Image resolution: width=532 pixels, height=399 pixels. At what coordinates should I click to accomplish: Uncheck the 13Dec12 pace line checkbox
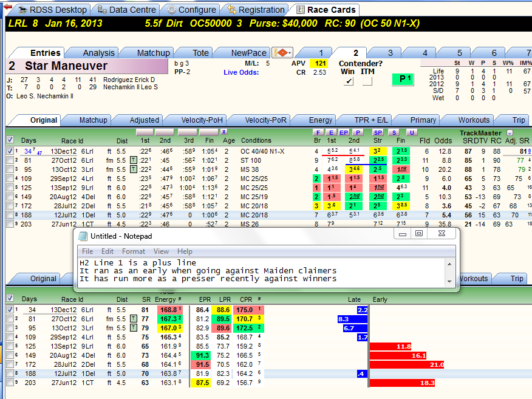[x=10, y=151]
